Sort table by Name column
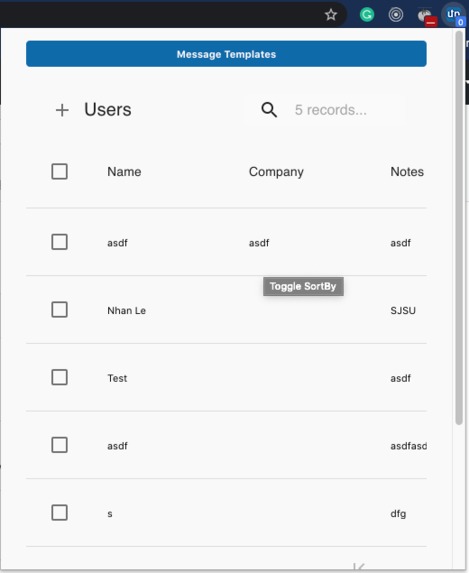 (124, 172)
